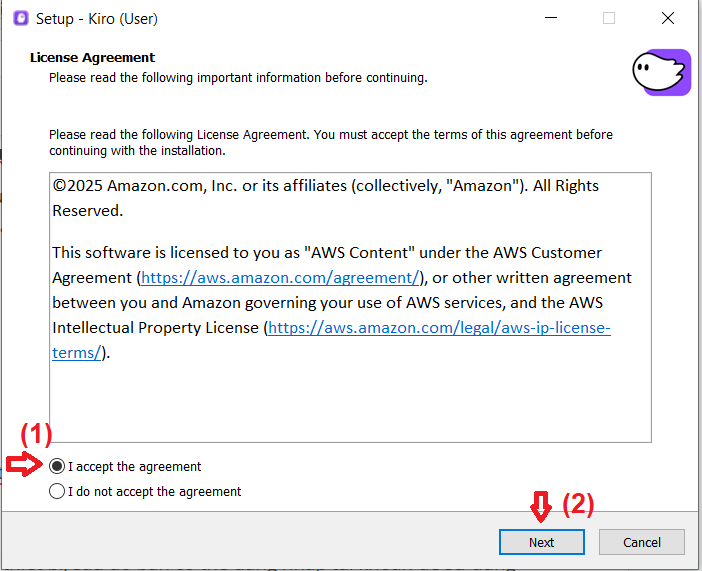Click the "I do not accept the agreement" label
The image size is (702, 571).
tap(154, 492)
